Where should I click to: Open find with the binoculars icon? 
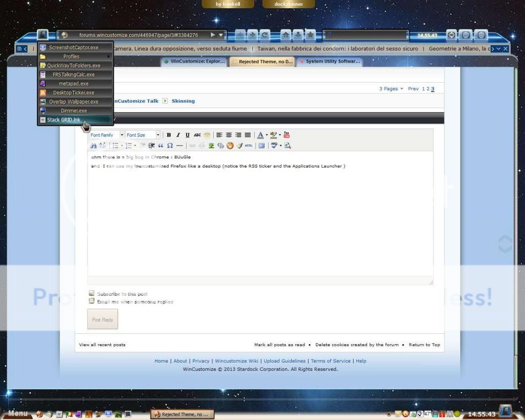[x=93, y=145]
